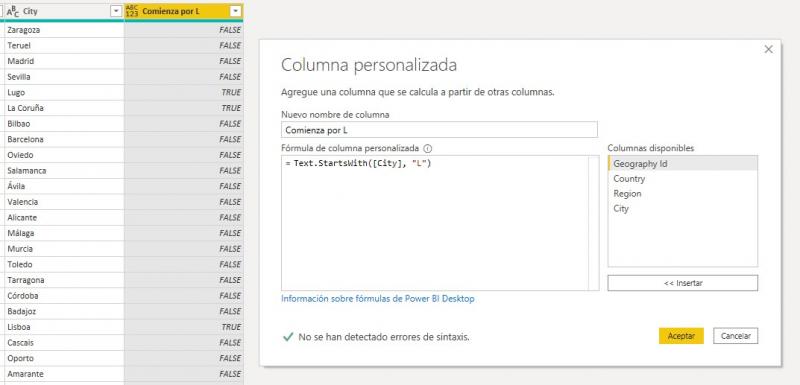Click the ABC text type icon of City column
Viewport: 800px width, 385px height.
point(13,11)
